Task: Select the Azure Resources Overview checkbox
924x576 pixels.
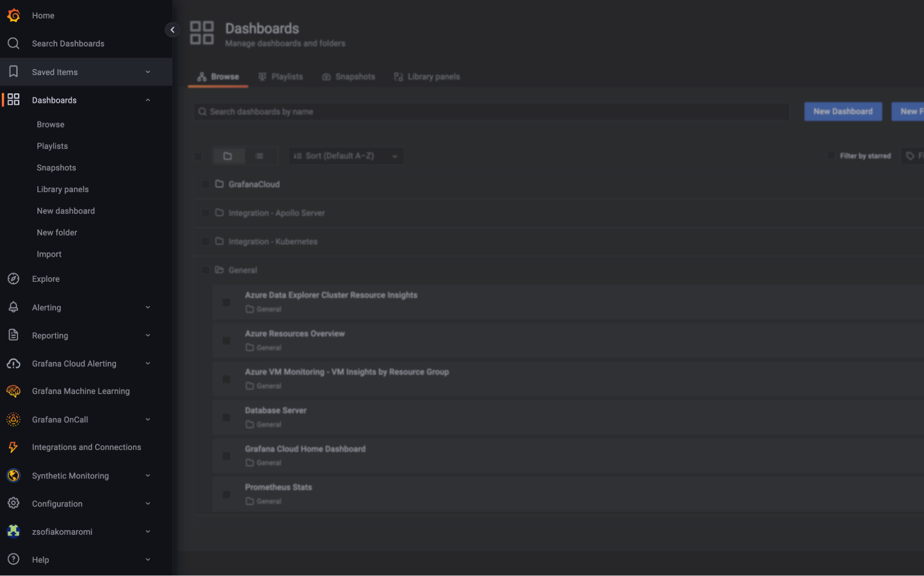Action: click(x=226, y=340)
